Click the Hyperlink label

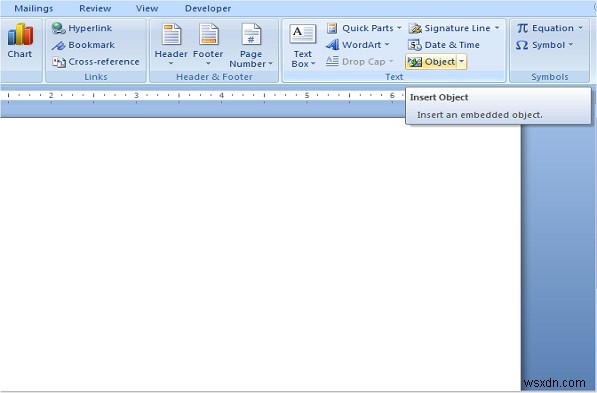point(90,28)
